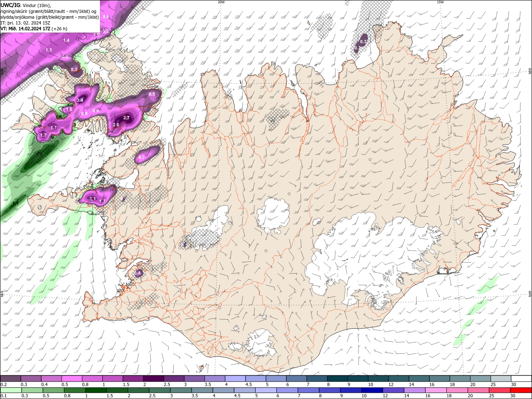532x399 pixels.
Task: Click the '0.5' value on the purple map area
Action: [x=152, y=94]
